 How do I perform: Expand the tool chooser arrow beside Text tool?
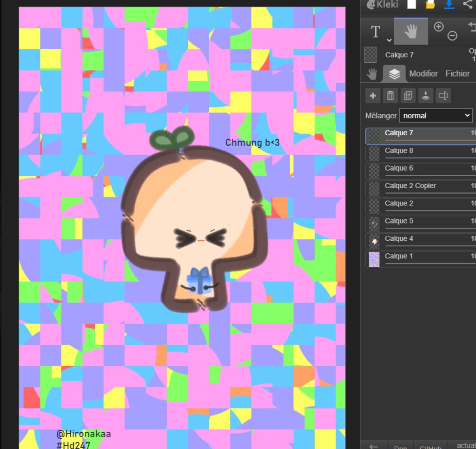pyautogui.click(x=389, y=40)
